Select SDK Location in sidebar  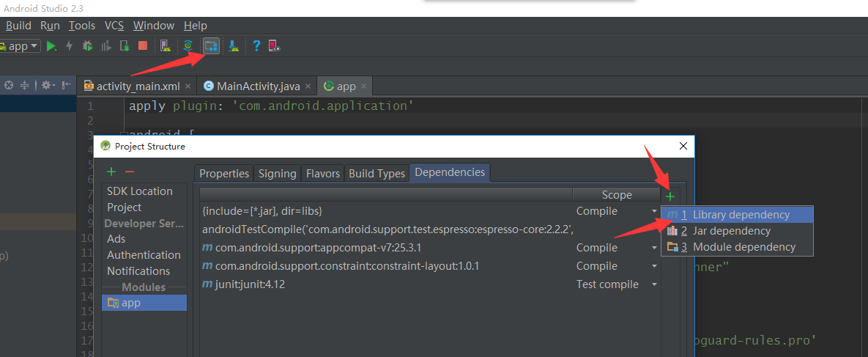point(139,191)
